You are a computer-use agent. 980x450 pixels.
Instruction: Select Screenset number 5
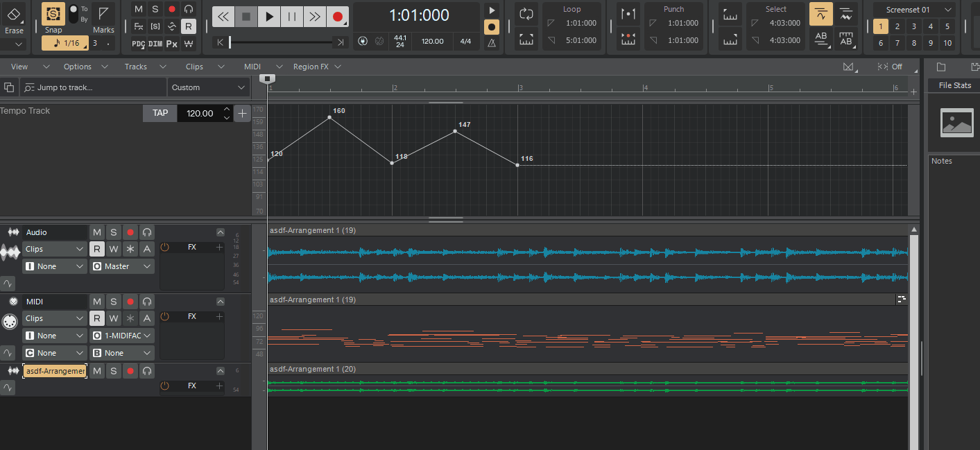947,26
